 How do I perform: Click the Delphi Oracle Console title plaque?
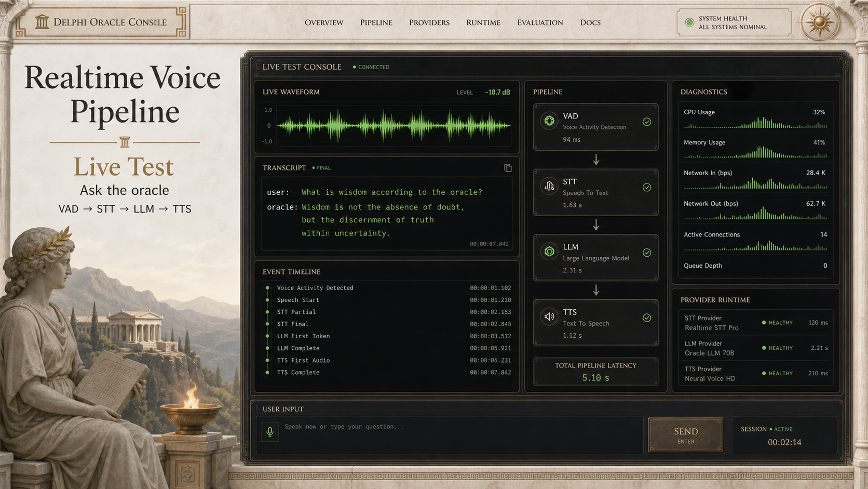[101, 22]
